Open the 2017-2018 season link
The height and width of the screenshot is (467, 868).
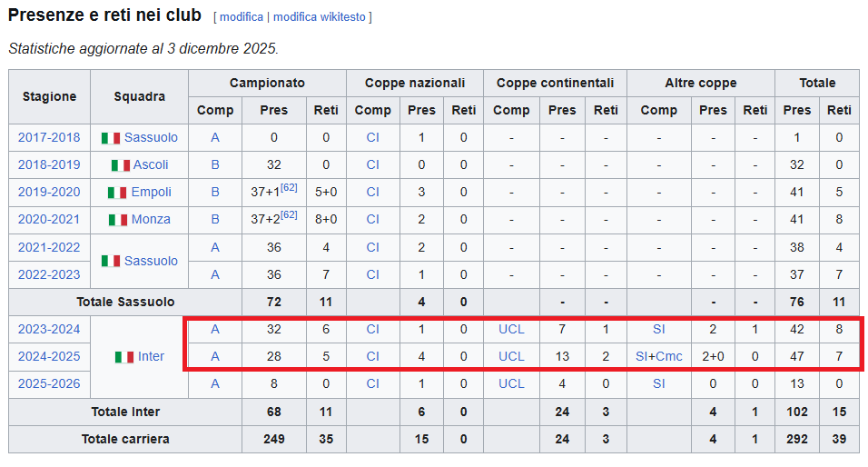(49, 138)
